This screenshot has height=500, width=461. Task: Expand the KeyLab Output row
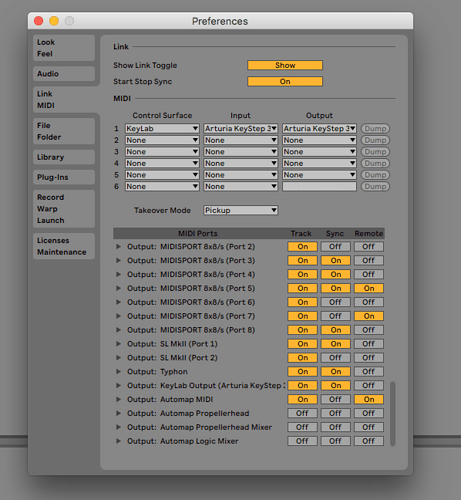[x=118, y=385]
